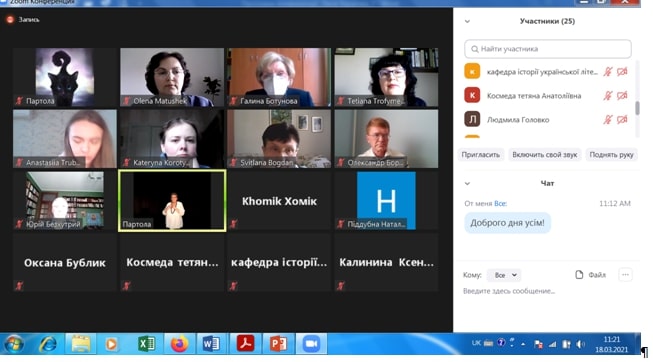
Task: Click the Найти участника search field
Action: (x=548, y=49)
